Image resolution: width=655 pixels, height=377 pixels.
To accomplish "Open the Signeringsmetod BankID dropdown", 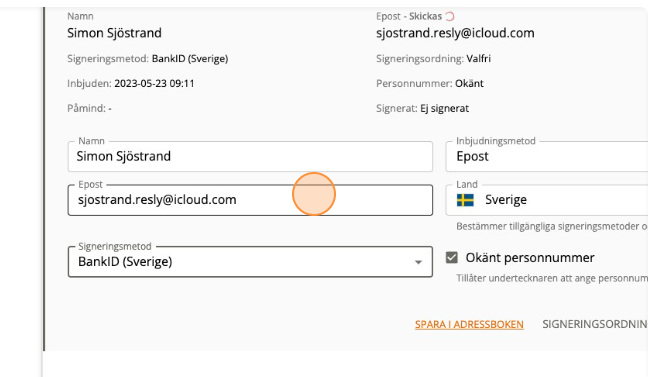I will click(x=250, y=262).
